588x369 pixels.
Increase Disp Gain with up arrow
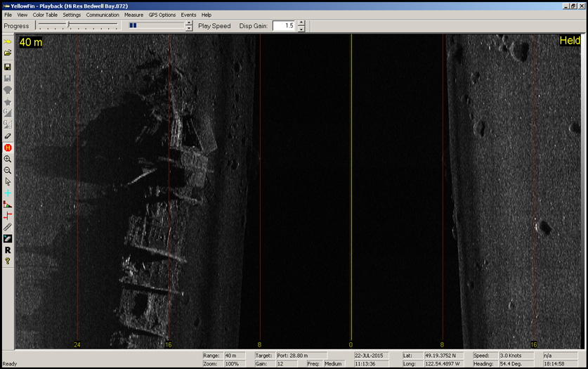point(301,22)
